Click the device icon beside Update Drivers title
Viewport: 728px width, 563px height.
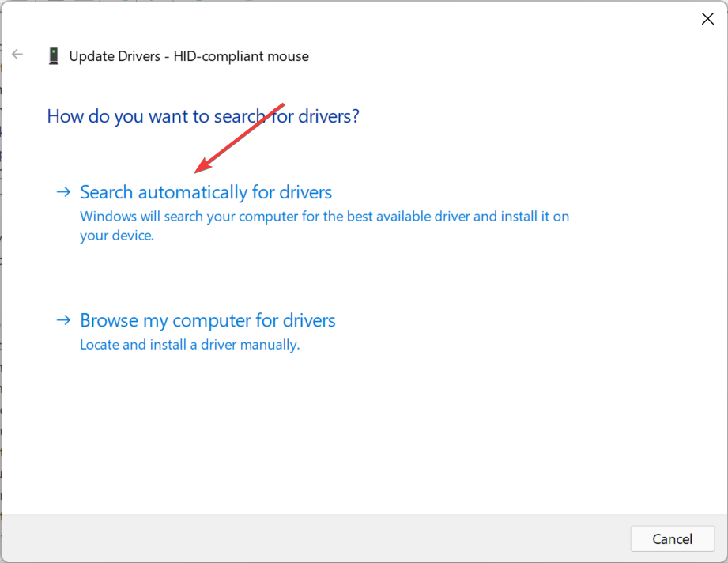tap(54, 56)
